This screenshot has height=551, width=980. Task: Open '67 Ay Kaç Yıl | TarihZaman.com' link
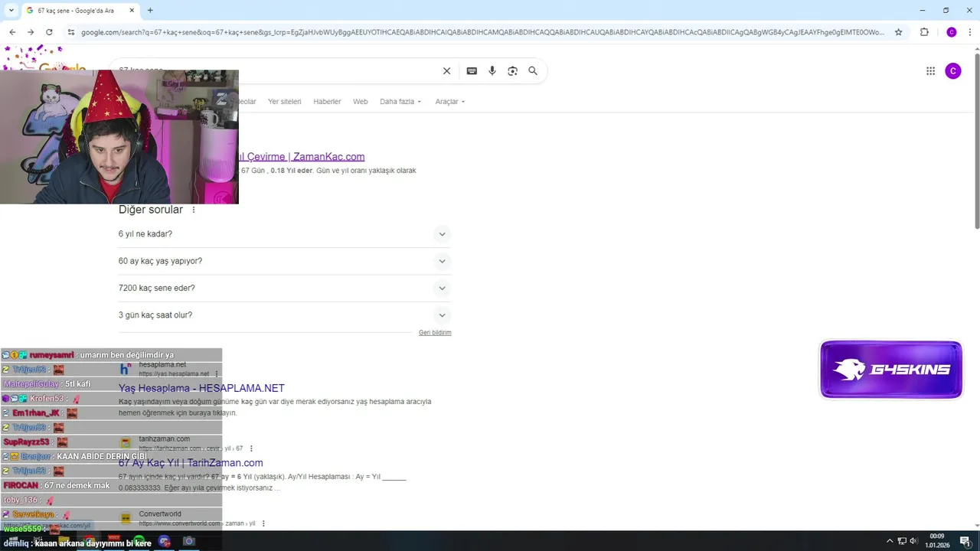(x=191, y=463)
